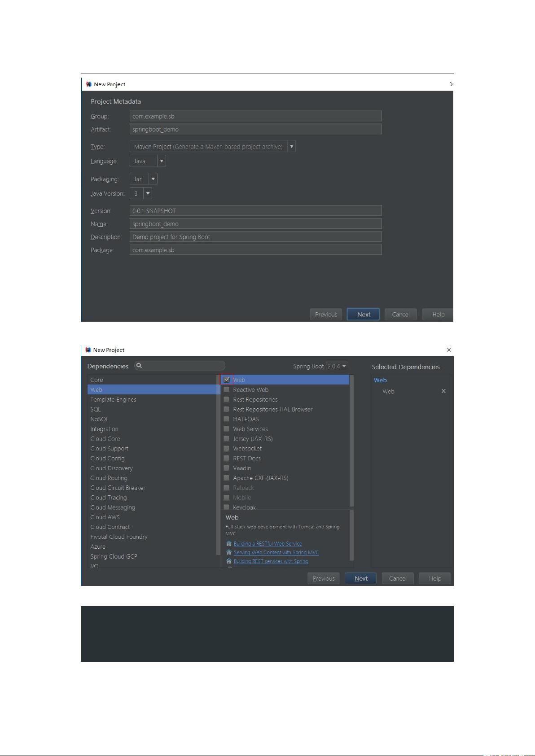The width and height of the screenshot is (535, 756).
Task: Click Next in Project Metadata dialog
Action: coord(363,314)
